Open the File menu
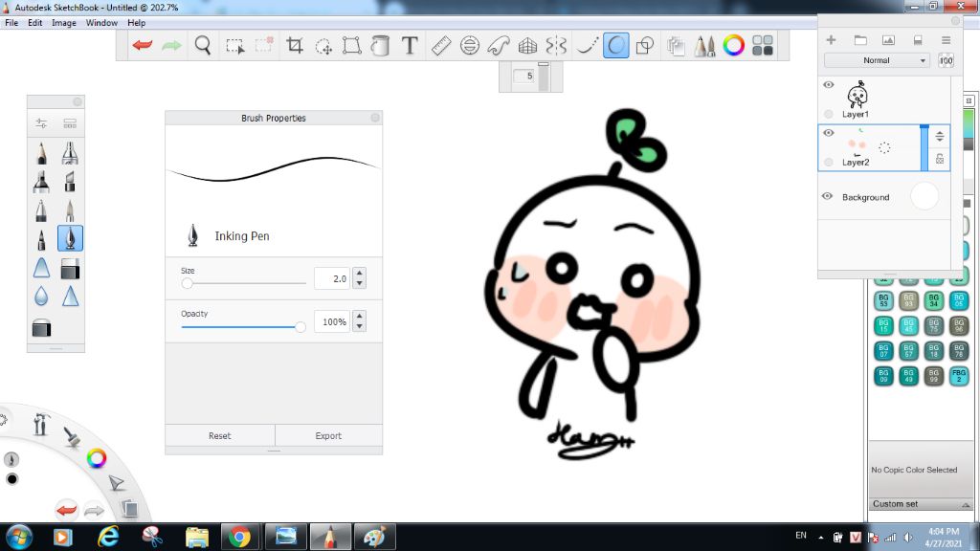 [x=11, y=23]
